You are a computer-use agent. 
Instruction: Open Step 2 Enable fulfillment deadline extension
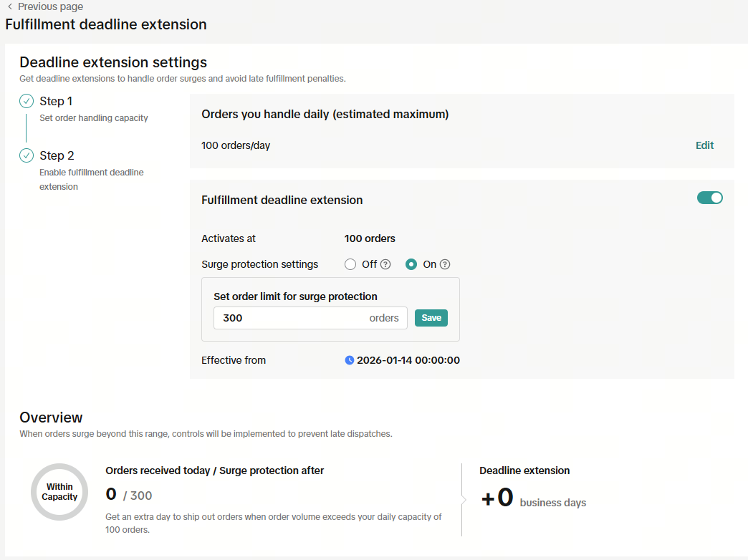click(57, 155)
